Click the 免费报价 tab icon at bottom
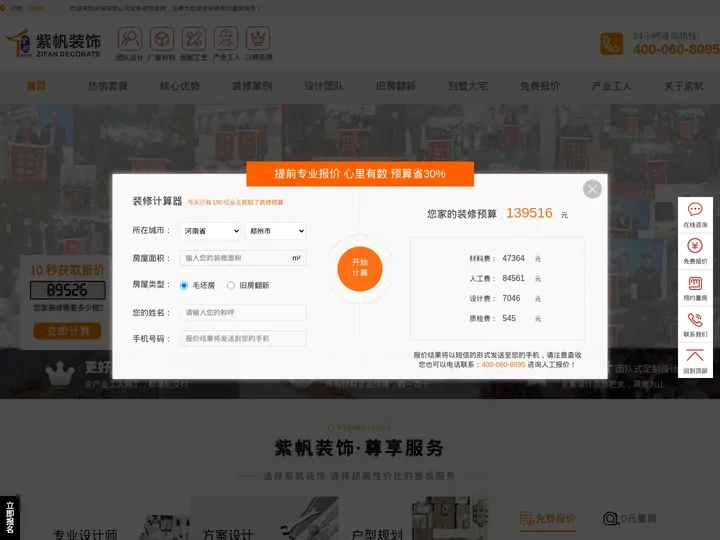 click(527, 519)
